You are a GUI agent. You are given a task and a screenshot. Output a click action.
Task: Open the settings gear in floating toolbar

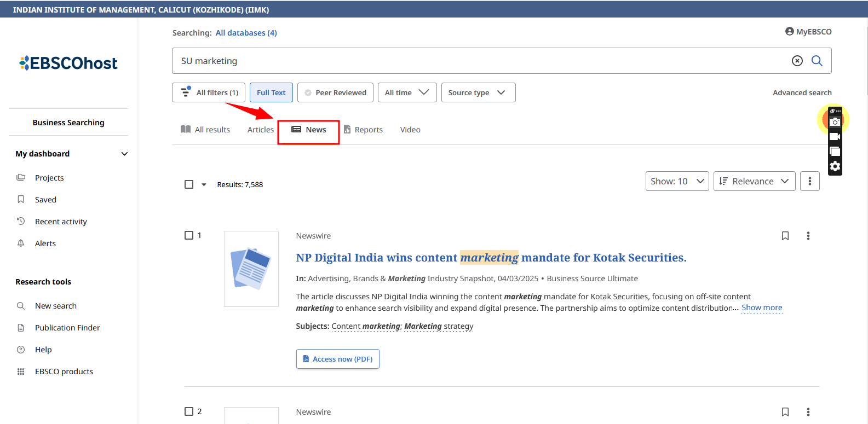835,166
